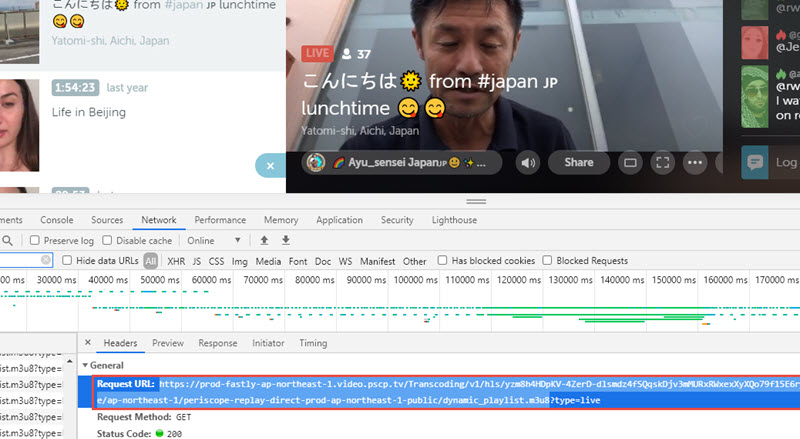Click the Status Code 200 value
The image size is (800, 439).
pyautogui.click(x=174, y=433)
